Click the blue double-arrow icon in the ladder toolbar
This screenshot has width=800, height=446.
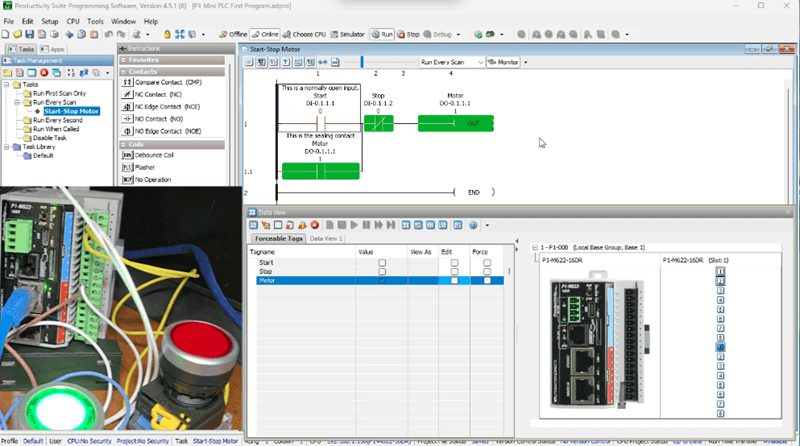pyautogui.click(x=323, y=62)
